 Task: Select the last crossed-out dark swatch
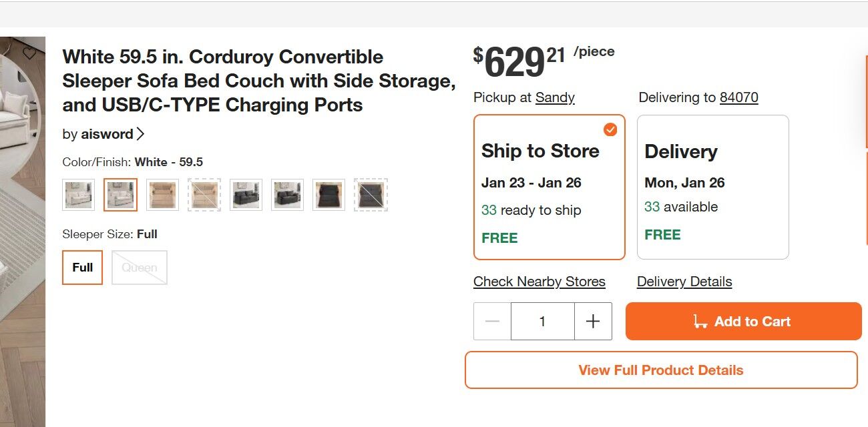(x=371, y=195)
